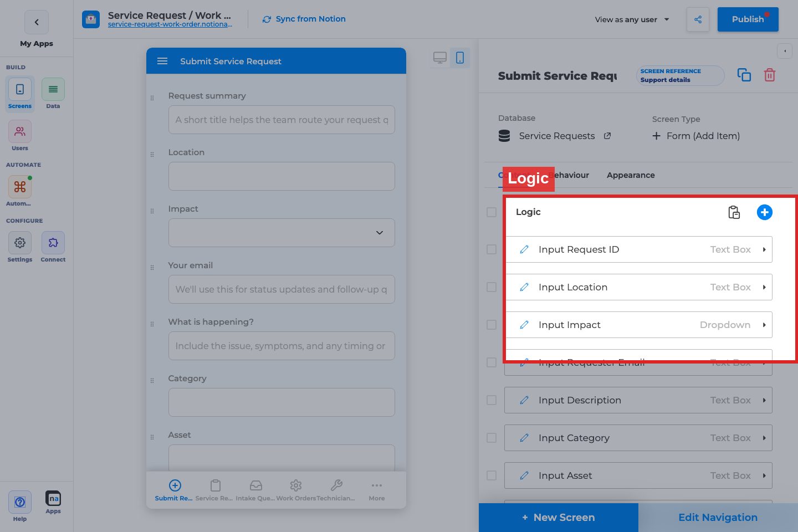Click the Request summary input field
Screen dimensions: 798x532
point(282,120)
